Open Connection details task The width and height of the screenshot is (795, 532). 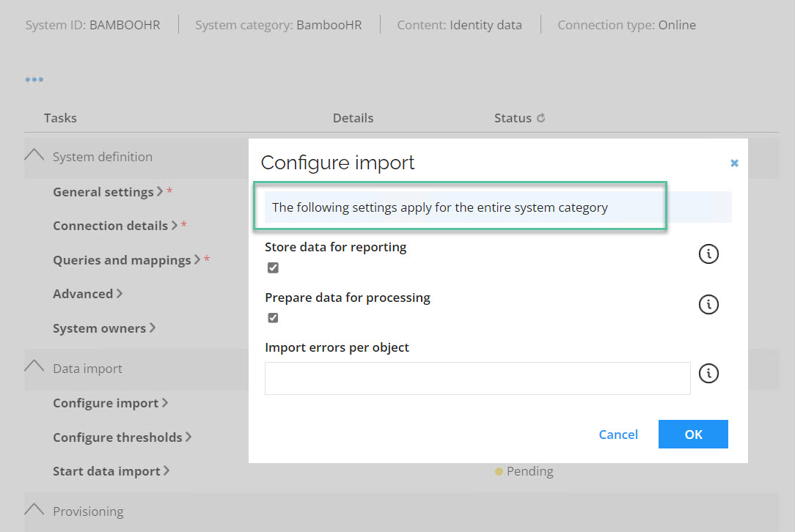coord(115,226)
